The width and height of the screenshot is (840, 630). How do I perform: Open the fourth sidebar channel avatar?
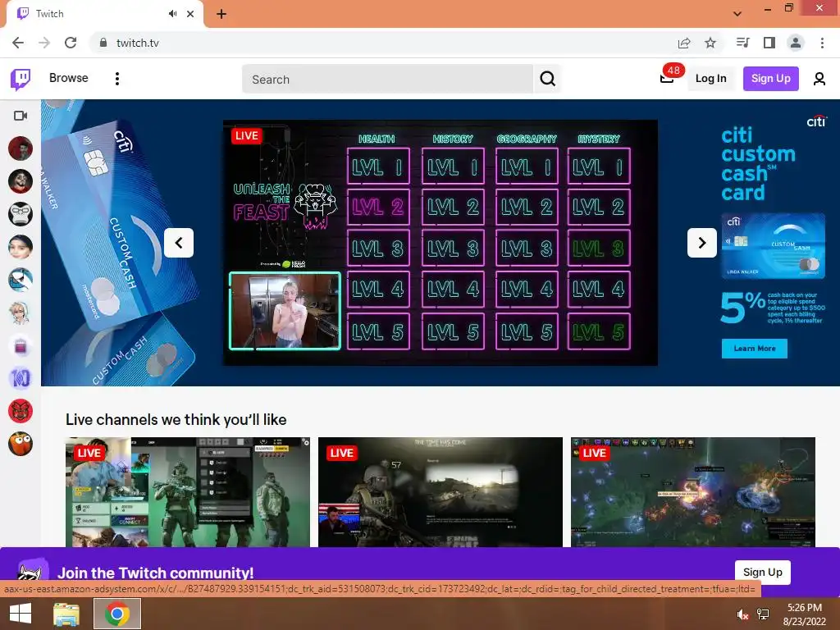tap(21, 247)
